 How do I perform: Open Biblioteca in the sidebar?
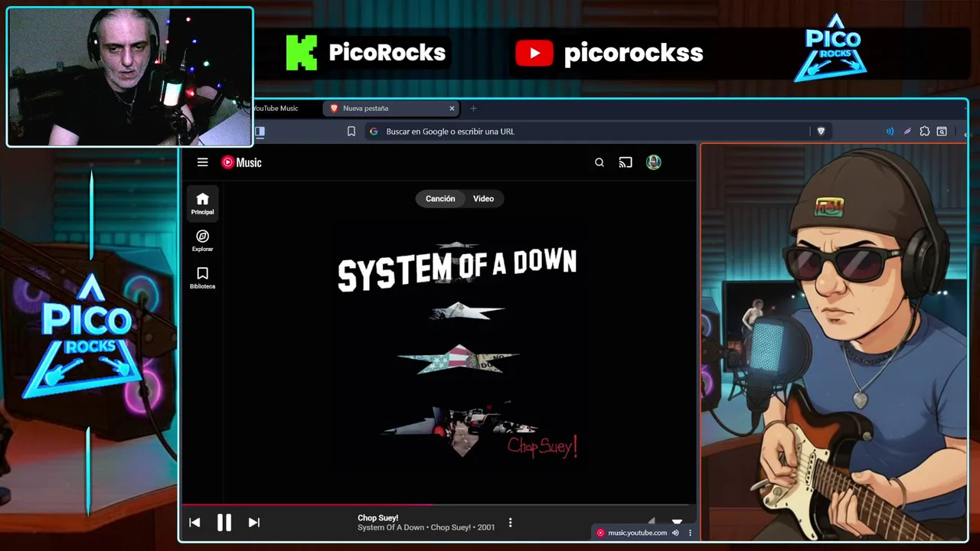[x=202, y=279]
